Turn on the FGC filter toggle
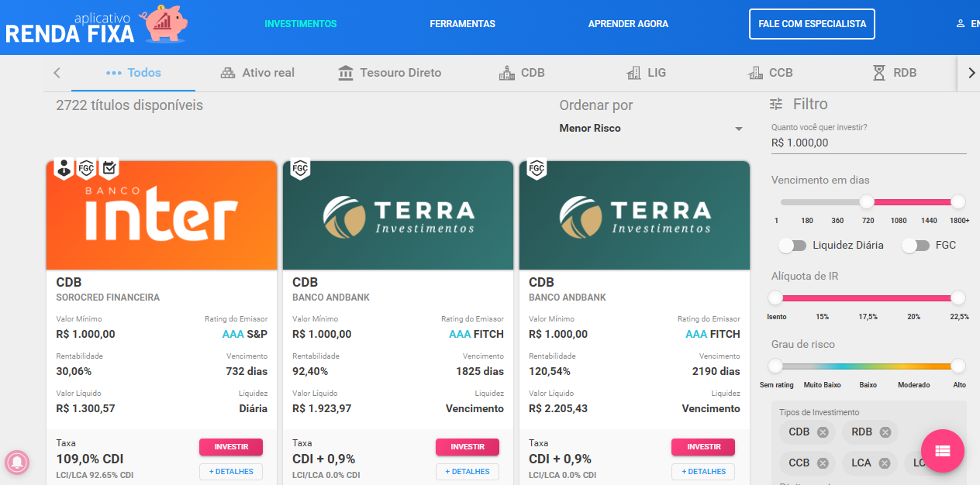The width and height of the screenshot is (980, 485). [x=916, y=246]
